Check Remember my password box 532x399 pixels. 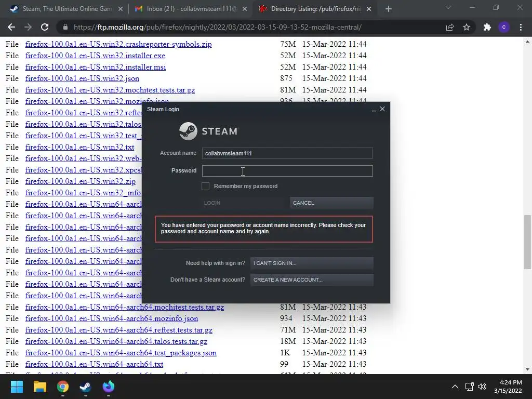tap(205, 186)
